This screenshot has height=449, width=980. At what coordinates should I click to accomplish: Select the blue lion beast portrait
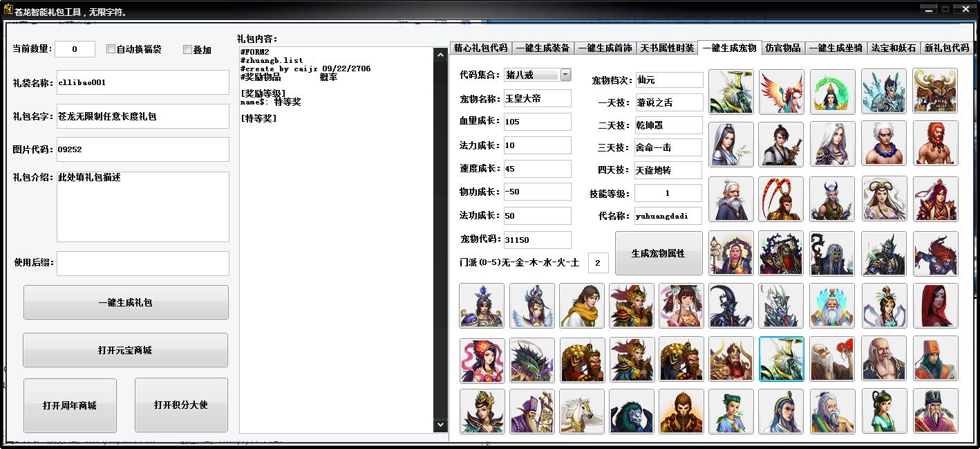(x=632, y=412)
